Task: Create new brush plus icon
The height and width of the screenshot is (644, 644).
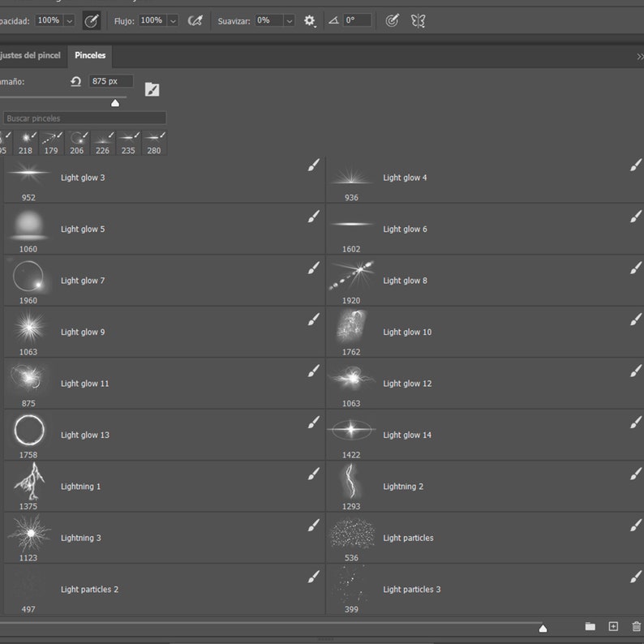Action: click(x=613, y=626)
